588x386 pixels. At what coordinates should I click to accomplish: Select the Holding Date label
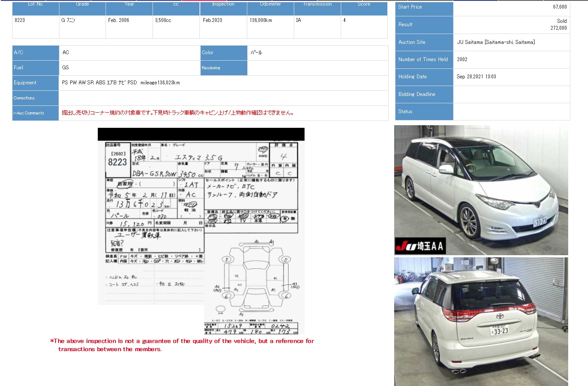click(412, 77)
